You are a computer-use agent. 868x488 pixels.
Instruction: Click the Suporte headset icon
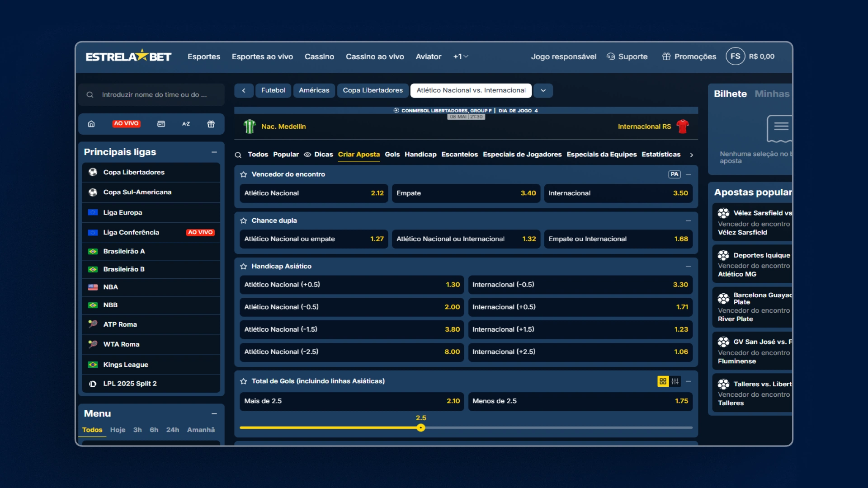(611, 56)
